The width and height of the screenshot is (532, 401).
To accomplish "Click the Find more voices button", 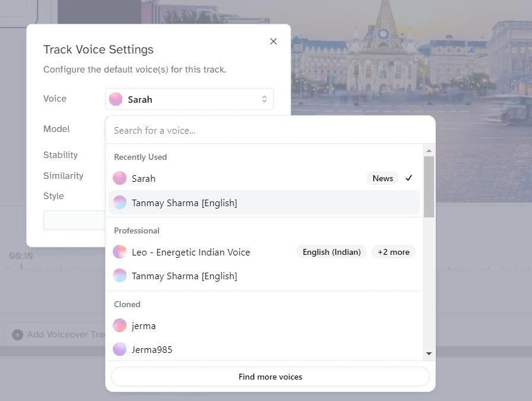I will pos(270,377).
